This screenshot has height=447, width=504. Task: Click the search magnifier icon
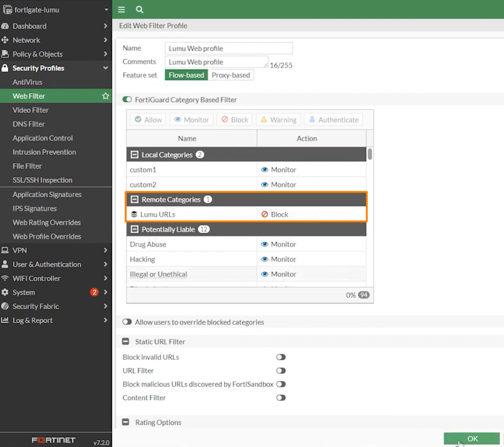click(140, 9)
